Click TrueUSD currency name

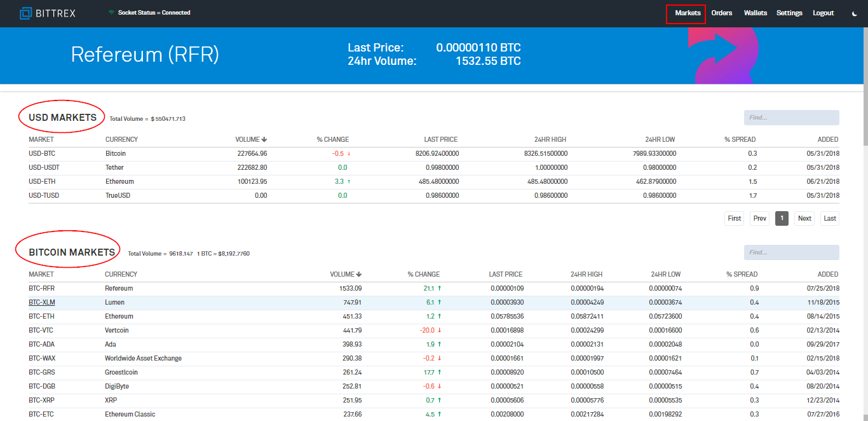(x=117, y=195)
